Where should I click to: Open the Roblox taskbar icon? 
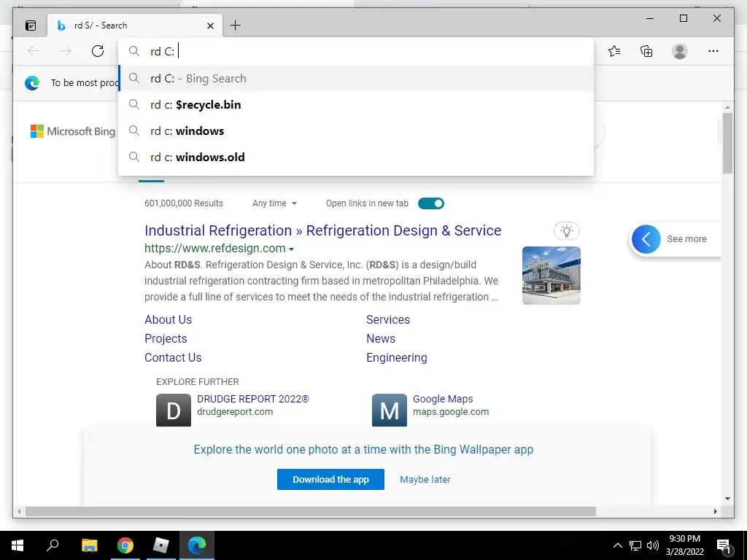tap(161, 545)
